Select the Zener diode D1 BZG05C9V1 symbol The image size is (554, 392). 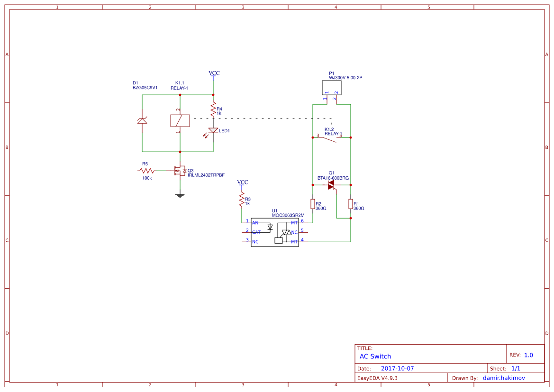(142, 120)
